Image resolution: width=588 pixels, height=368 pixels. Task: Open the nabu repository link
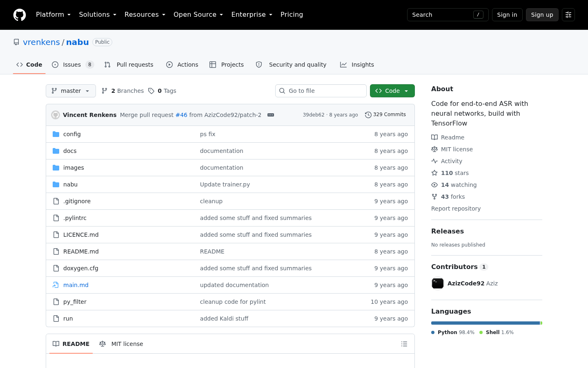pyautogui.click(x=78, y=42)
